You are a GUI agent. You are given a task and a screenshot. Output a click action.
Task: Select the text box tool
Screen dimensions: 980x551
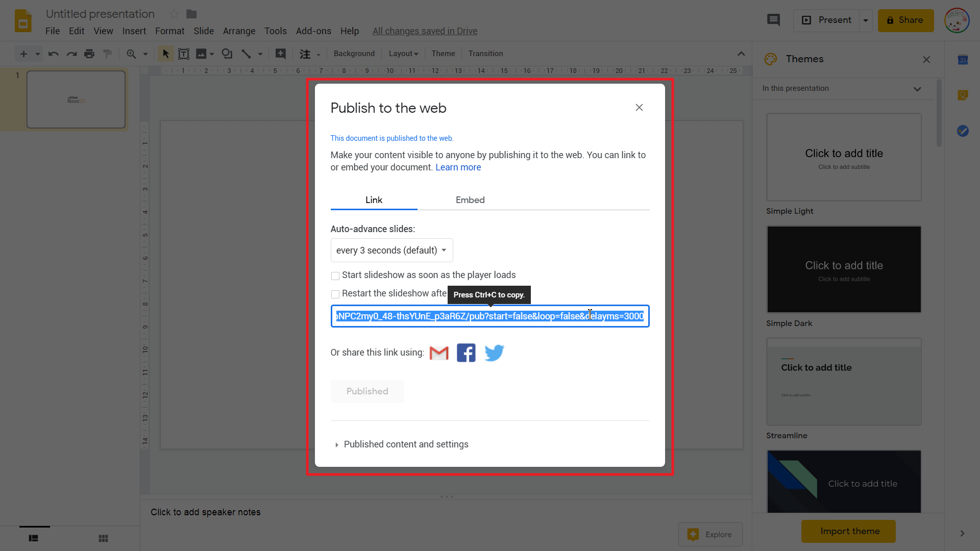tap(184, 54)
